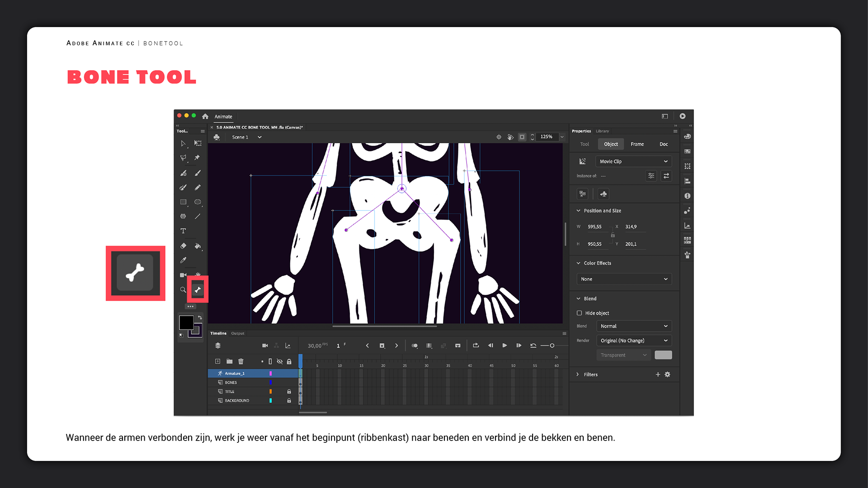This screenshot has height=488, width=868.
Task: Select the Text tool
Action: 183,231
